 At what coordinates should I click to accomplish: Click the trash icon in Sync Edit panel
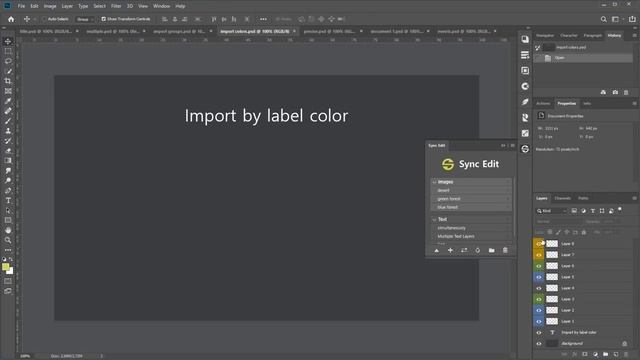(505, 250)
